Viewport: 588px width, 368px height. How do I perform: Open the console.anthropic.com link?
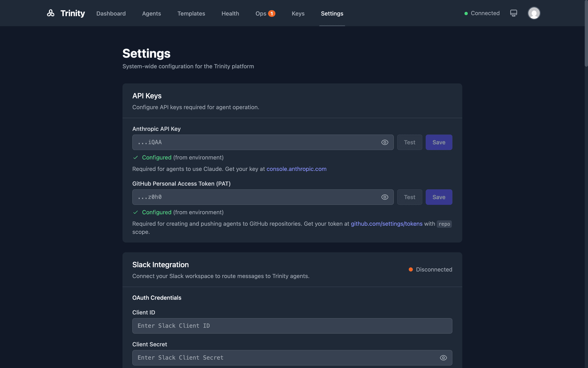[296, 169]
